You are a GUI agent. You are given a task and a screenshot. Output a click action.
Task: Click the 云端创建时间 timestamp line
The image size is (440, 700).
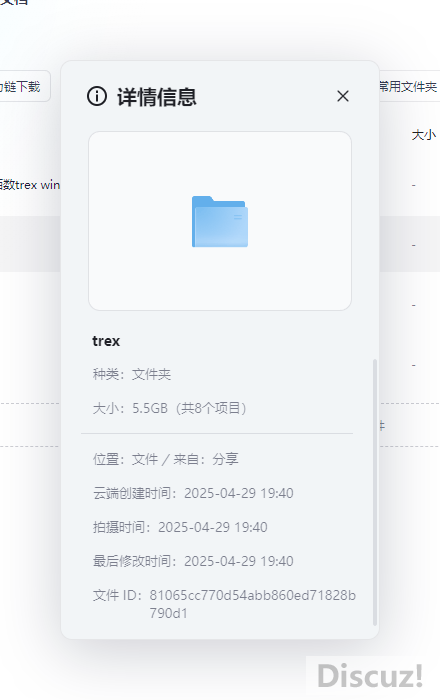click(193, 493)
